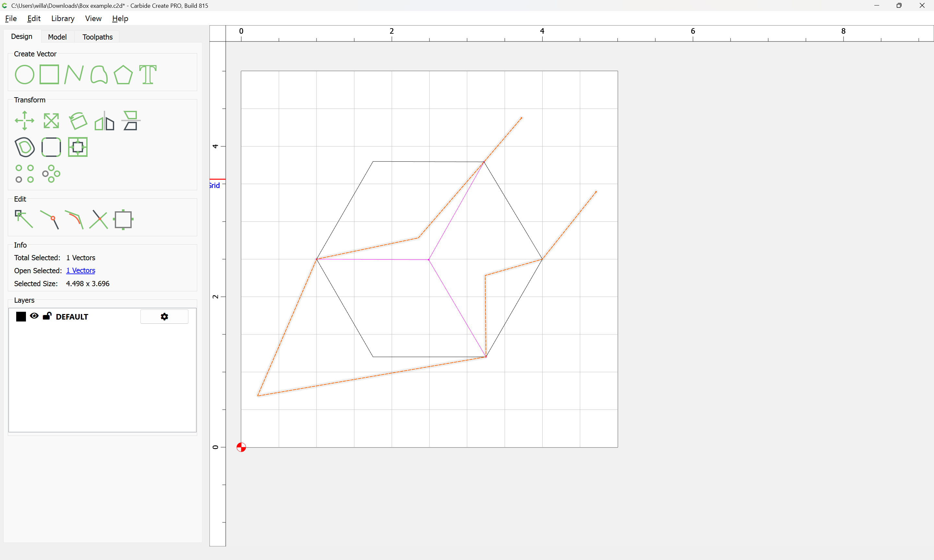Click the job setup square icon in Edit
Screen dimensions: 934x560
click(x=123, y=220)
